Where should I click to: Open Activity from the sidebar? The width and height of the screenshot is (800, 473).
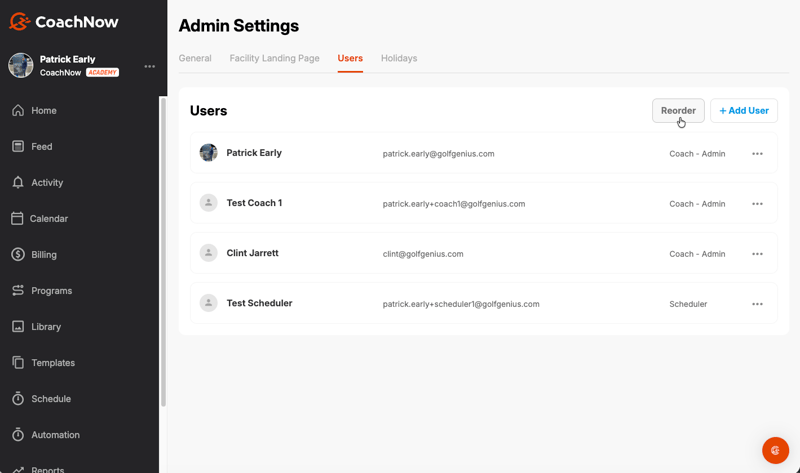[47, 183]
